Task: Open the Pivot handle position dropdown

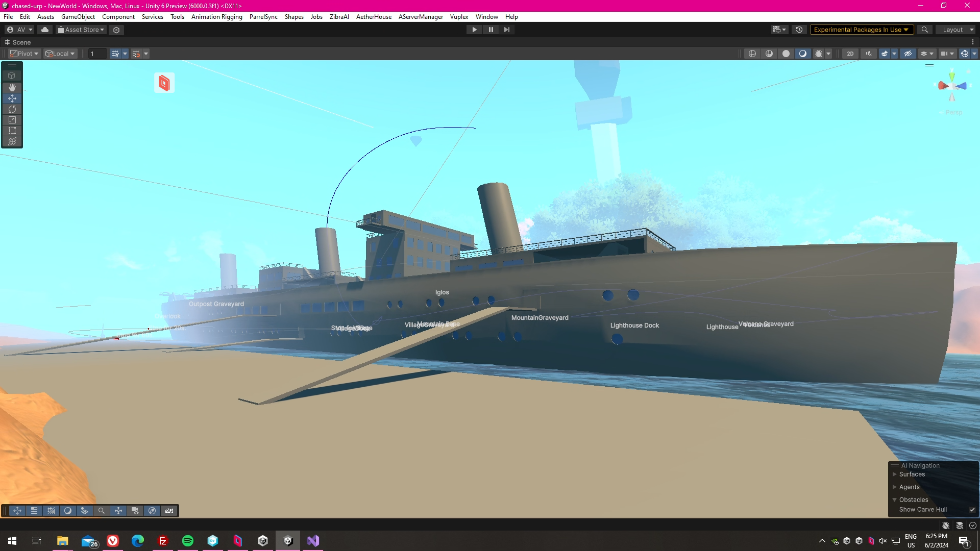Action: pyautogui.click(x=24, y=54)
